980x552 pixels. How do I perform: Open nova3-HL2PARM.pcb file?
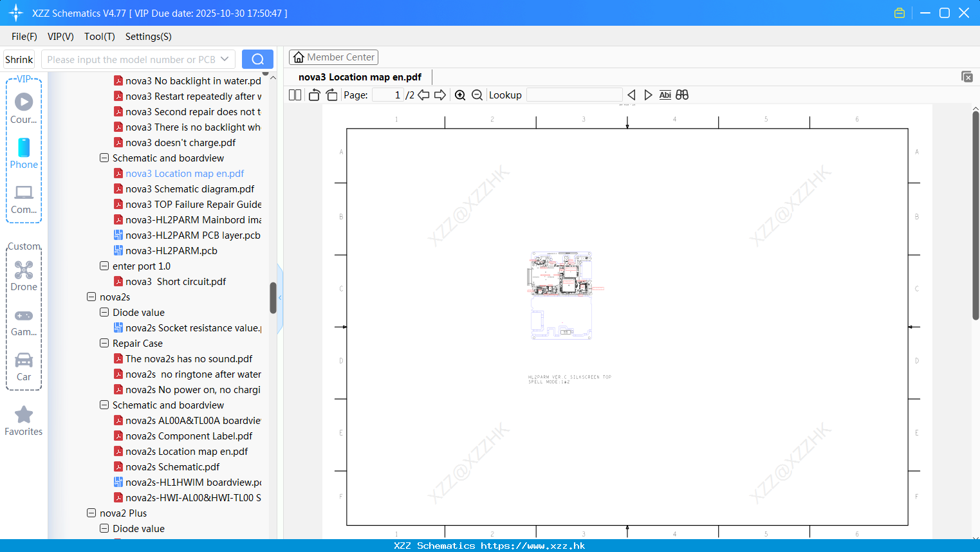[x=171, y=250]
